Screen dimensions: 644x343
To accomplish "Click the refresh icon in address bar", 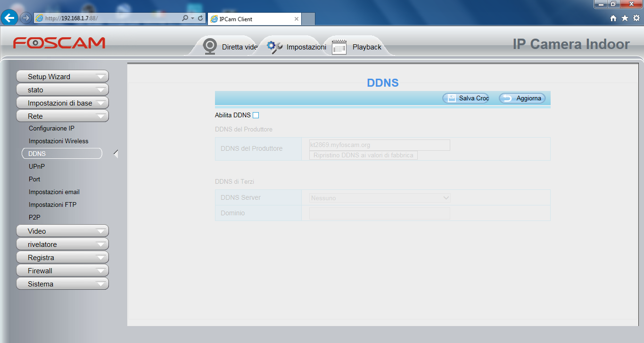I will (201, 18).
